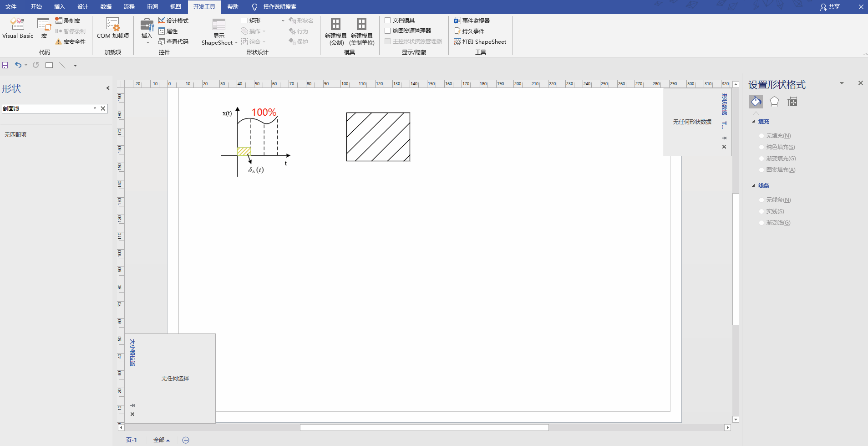Close the 设置形状格式 pane
Viewport: 868px width, 446px height.
860,83
